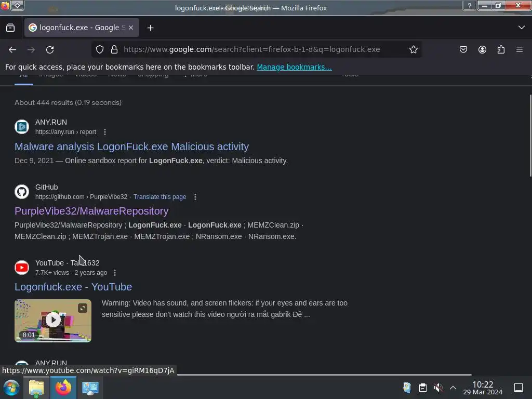Open the Extensions puzzle icon

(x=501, y=49)
